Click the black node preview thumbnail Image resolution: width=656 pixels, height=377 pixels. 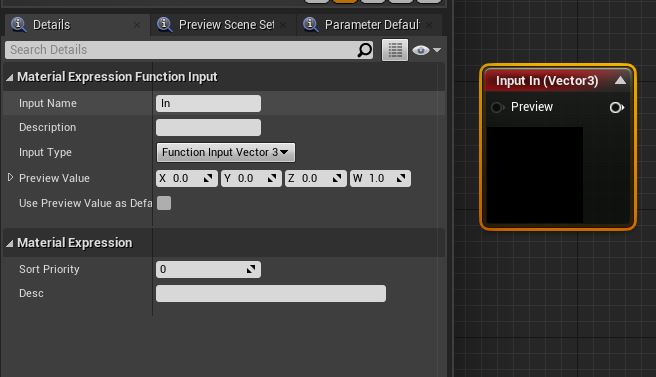click(535, 175)
